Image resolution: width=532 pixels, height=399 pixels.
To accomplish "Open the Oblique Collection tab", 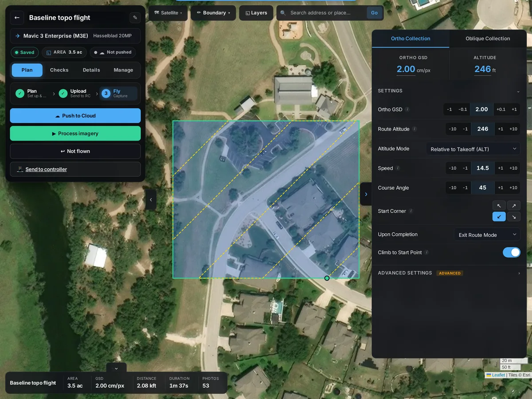I will point(488,39).
